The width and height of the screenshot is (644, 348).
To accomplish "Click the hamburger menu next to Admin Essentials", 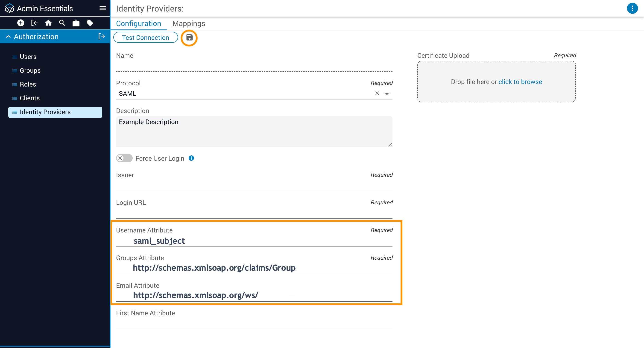I will click(102, 8).
